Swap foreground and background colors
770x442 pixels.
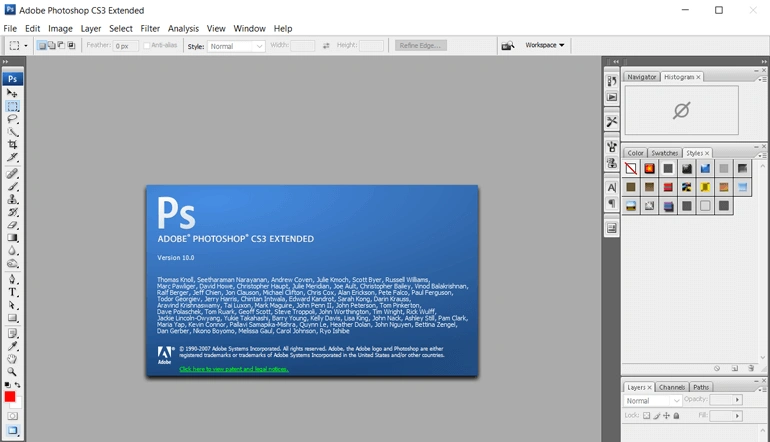click(18, 385)
